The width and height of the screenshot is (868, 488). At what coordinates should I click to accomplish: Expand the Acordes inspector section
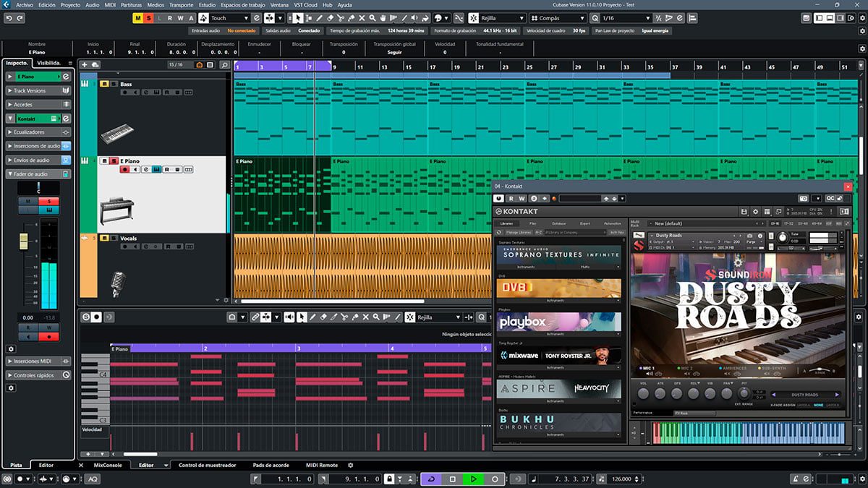click(38, 104)
